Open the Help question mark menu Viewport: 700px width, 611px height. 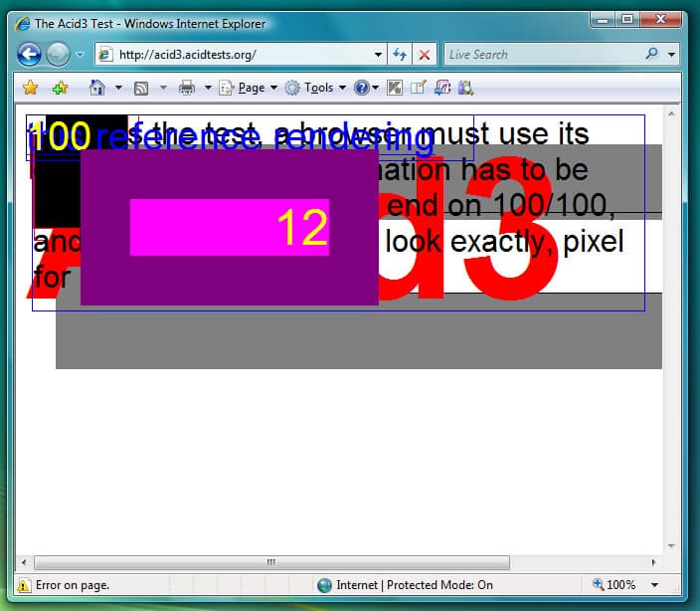coord(366,88)
